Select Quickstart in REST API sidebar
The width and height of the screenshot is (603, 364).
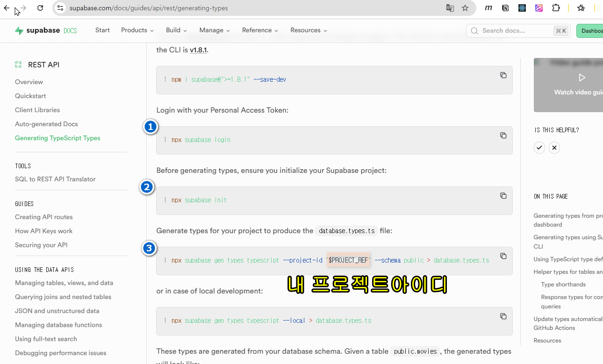pos(30,96)
